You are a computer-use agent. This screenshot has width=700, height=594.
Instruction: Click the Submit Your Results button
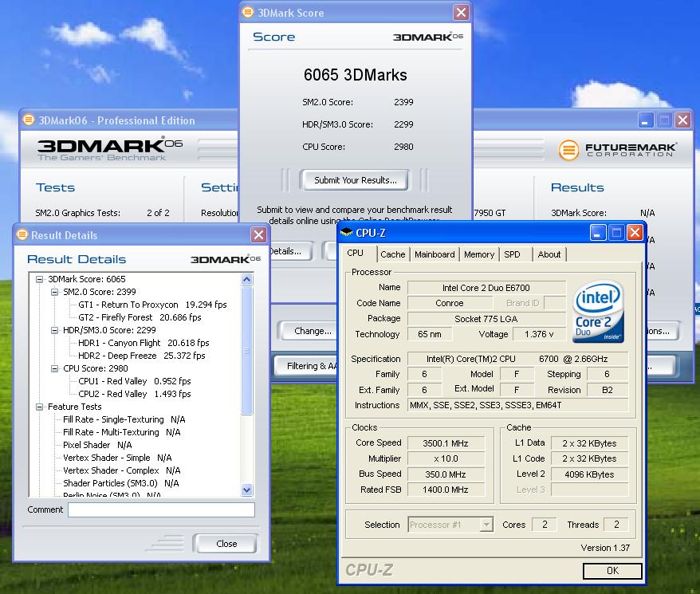tap(356, 180)
